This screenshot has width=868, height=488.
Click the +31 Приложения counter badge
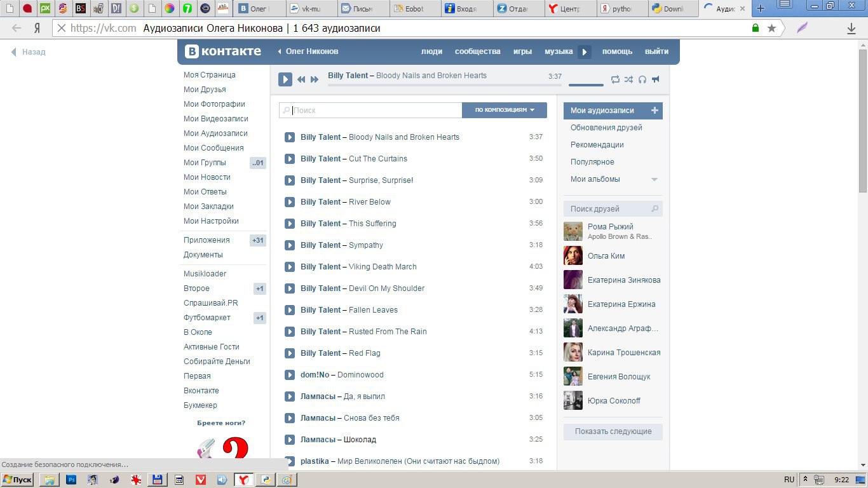point(258,241)
